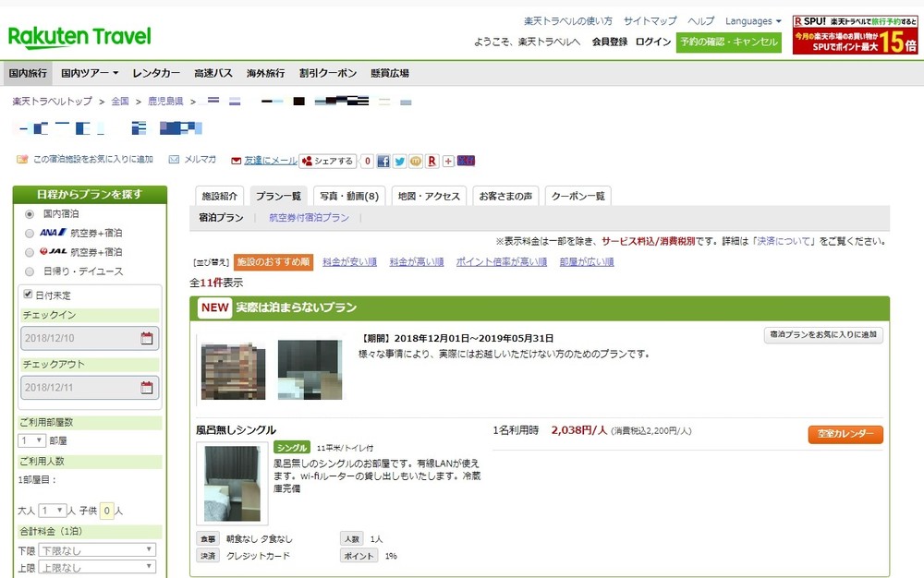924x578 pixels.
Task: Select the JAL 航空券+宿泊 radio button
Action: 30,252
